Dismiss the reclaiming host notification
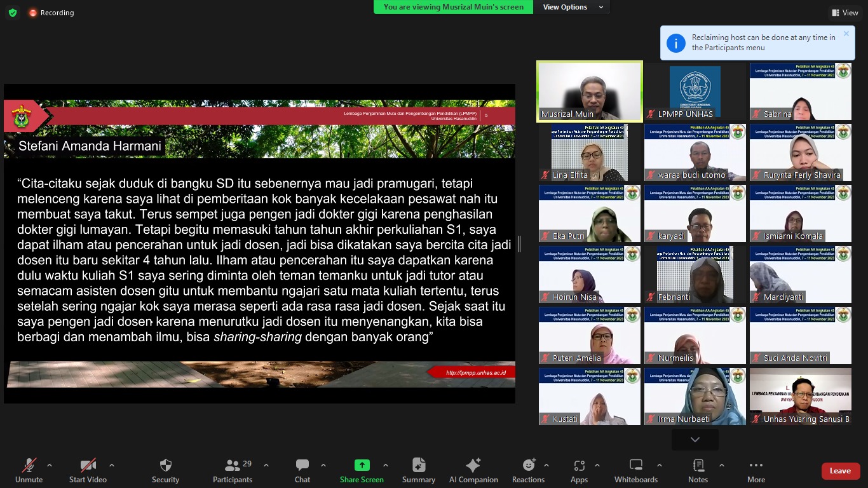868x488 pixels. tap(846, 34)
